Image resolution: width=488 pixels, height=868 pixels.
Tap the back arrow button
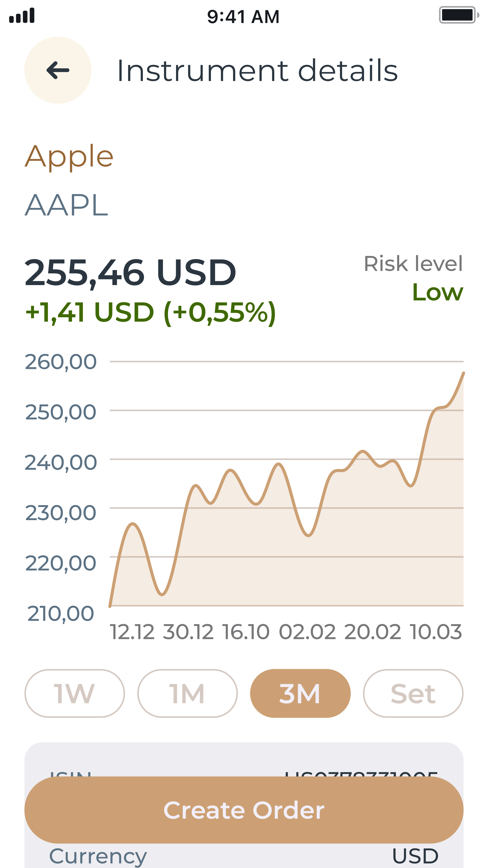pos(58,70)
